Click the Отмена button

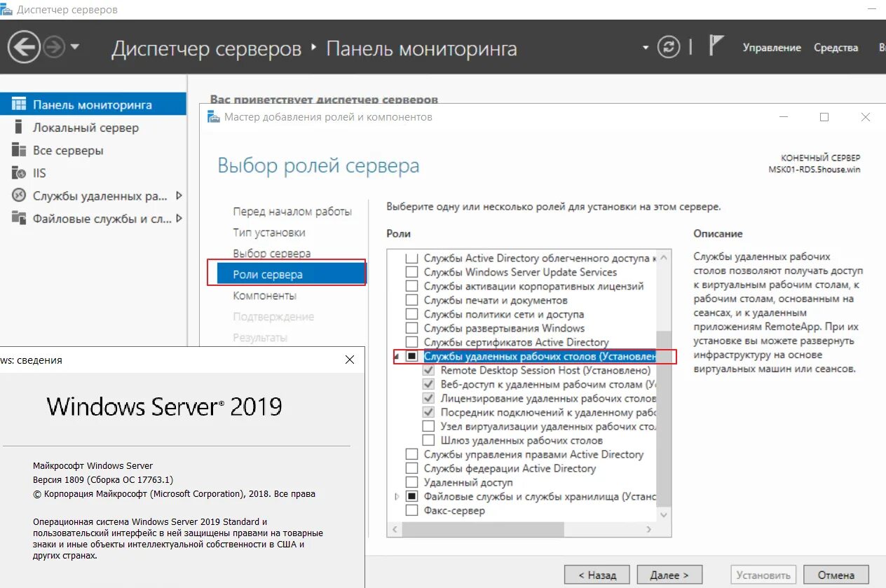click(x=836, y=574)
